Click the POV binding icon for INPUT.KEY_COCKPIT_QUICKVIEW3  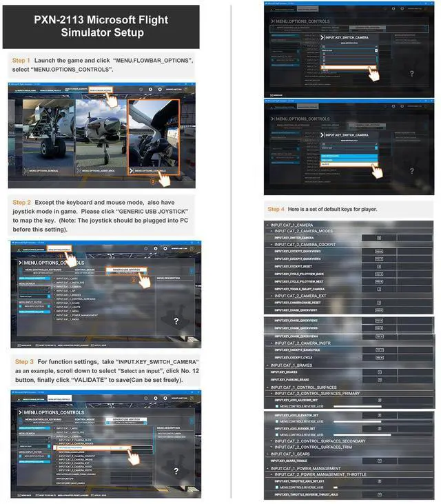pyautogui.click(x=379, y=252)
